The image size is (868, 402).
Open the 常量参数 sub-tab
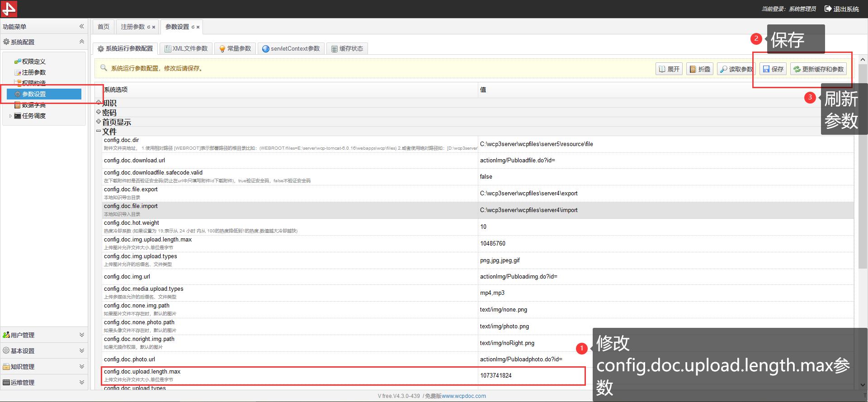click(x=235, y=48)
